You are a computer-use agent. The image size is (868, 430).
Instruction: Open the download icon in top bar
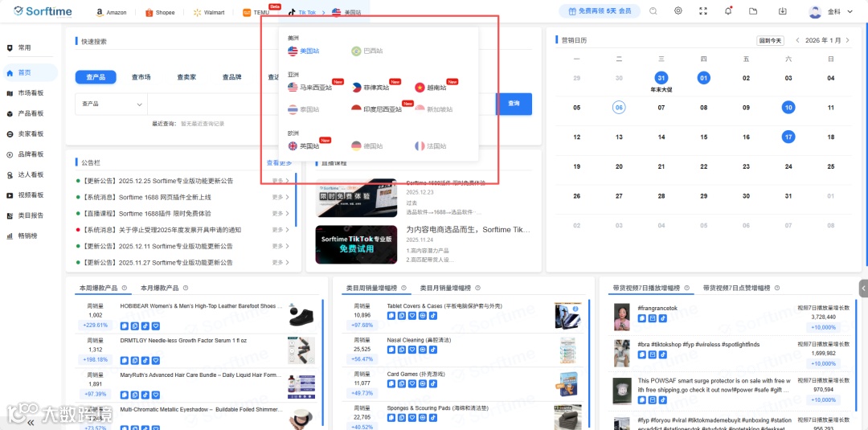click(x=782, y=11)
